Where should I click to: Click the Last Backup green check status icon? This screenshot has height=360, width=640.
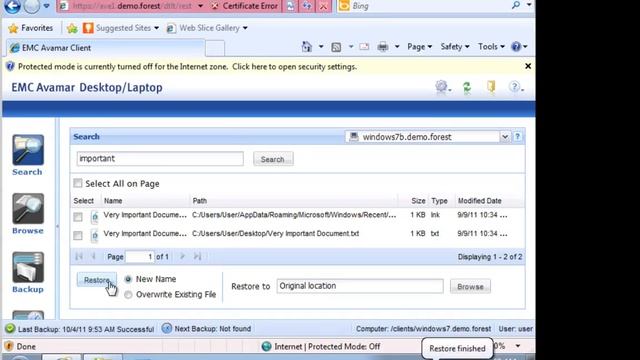pos(10,329)
